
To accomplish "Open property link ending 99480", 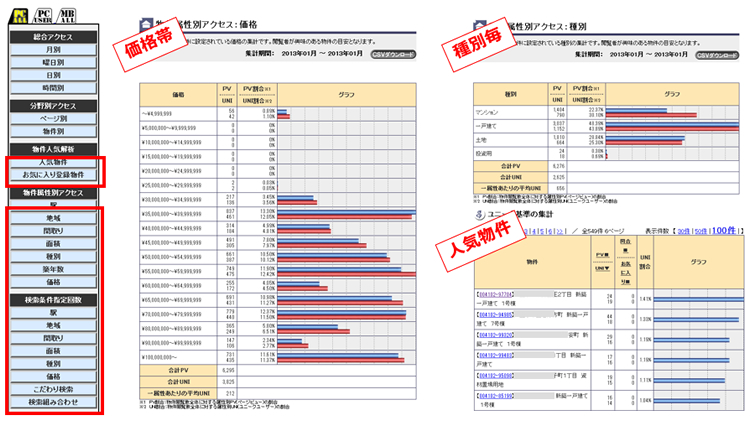I will click(x=496, y=355).
